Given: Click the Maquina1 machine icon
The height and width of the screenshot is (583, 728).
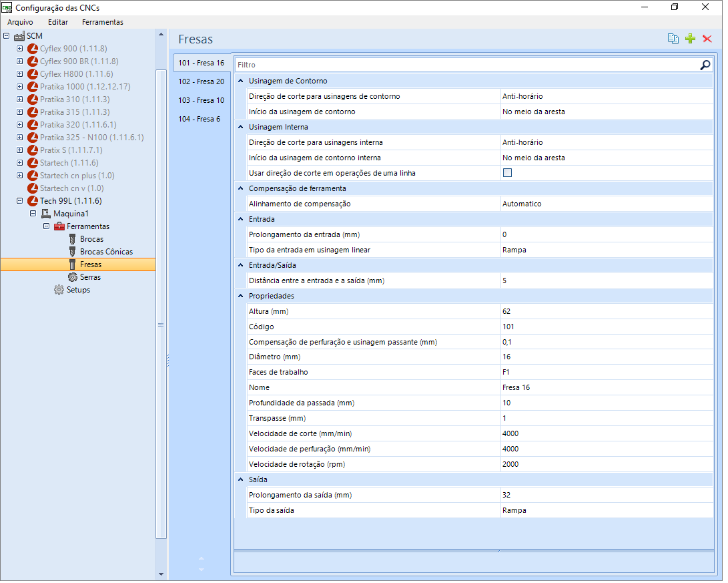Looking at the screenshot, I should pyautogui.click(x=46, y=215).
